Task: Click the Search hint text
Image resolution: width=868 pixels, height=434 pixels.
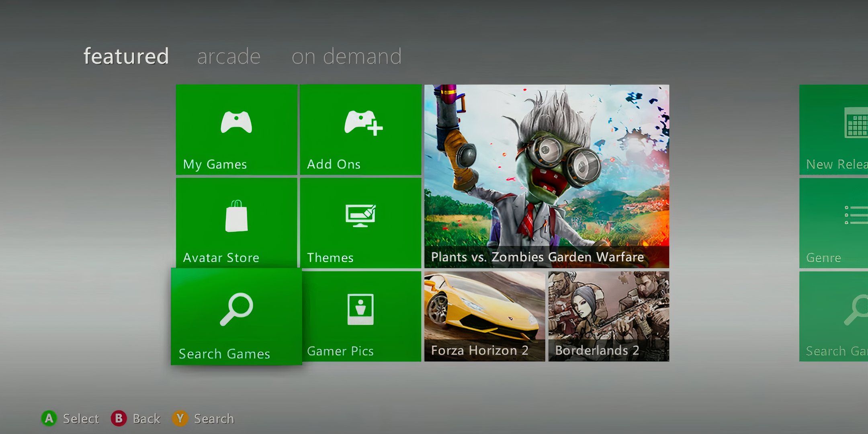Action: (x=214, y=419)
